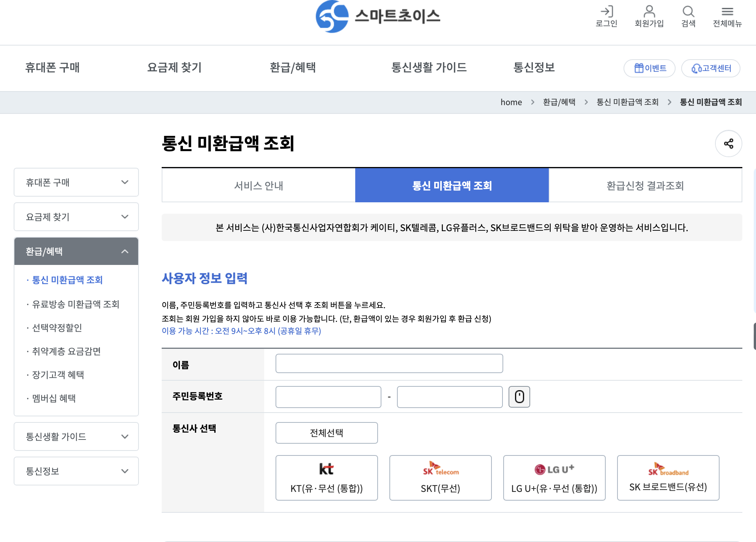This screenshot has height=542, width=756.
Task: Click the home breadcrumb link
Action: 511,102
